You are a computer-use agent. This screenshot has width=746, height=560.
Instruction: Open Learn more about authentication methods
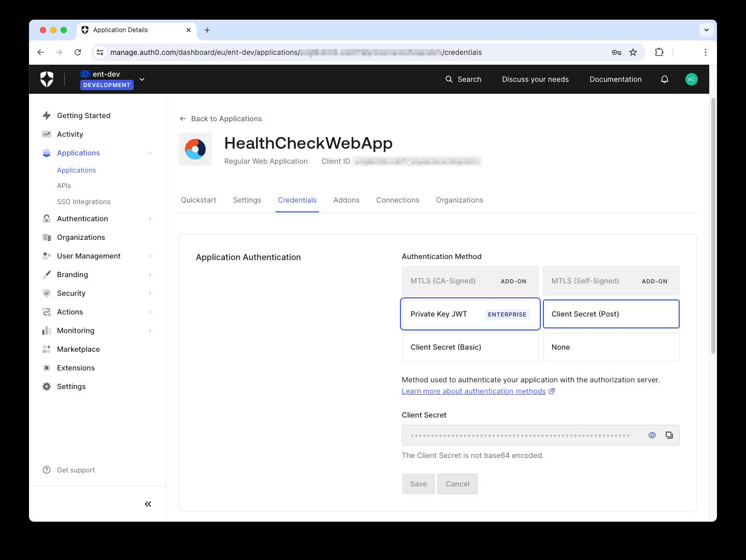(478, 391)
